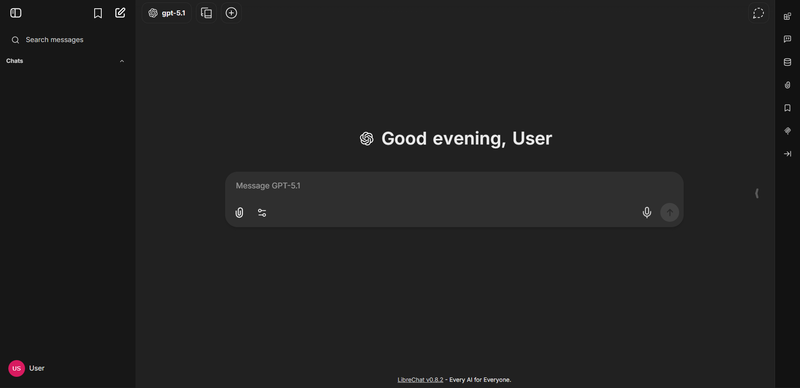Click the US avatar circle
Screen dimensions: 800x388
[x=16, y=368]
